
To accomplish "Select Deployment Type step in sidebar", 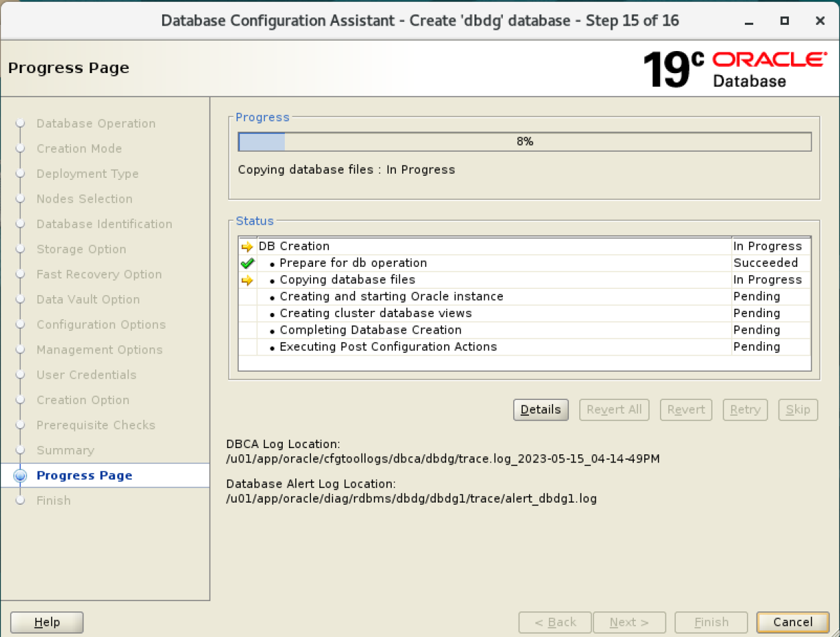I will click(88, 174).
